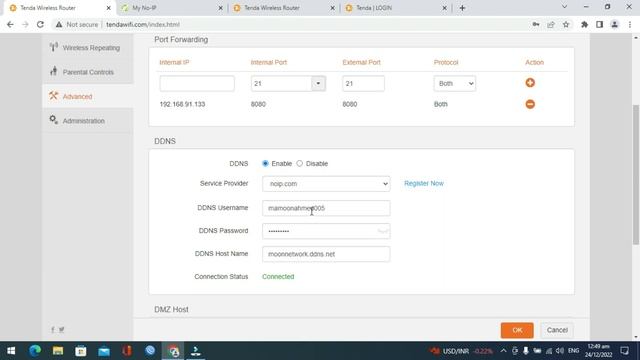Launch Microsoft Edge from taskbar
Screen dimensions: 640x360
35,351
